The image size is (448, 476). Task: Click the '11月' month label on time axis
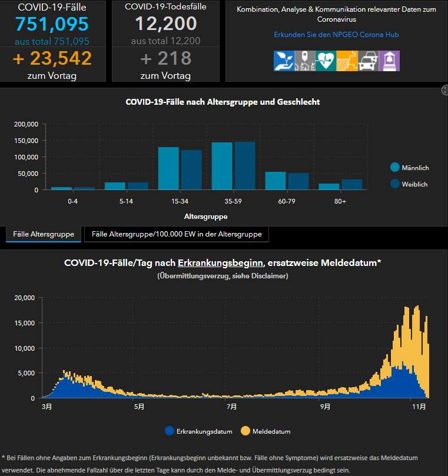point(419,407)
